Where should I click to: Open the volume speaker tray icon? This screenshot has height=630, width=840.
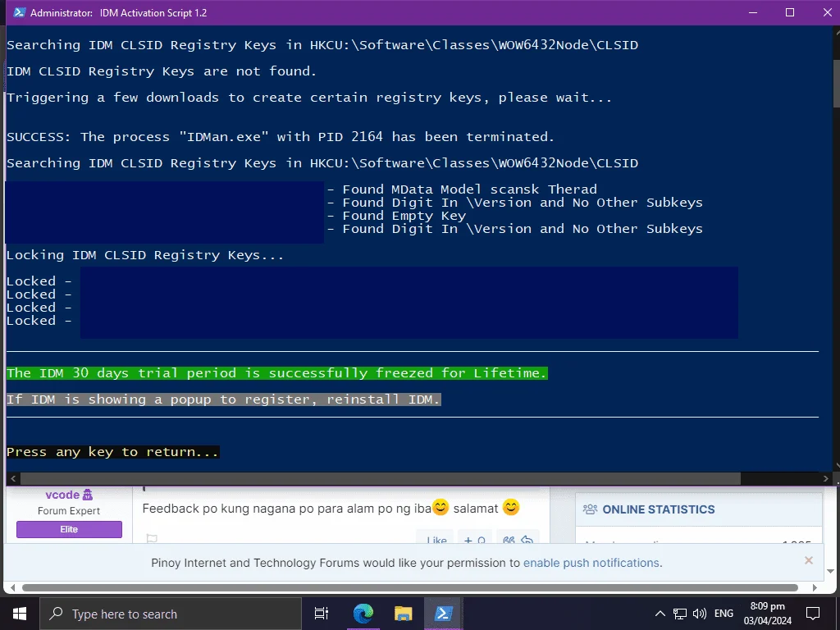(x=699, y=614)
